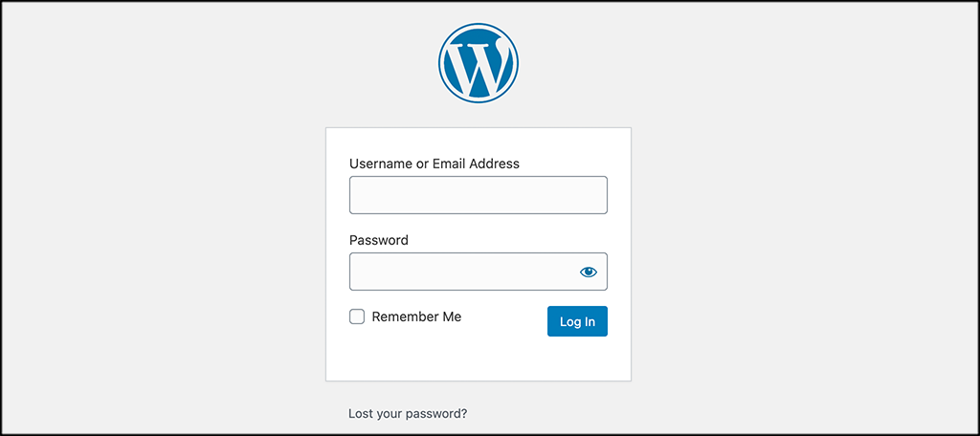
Task: Click the Password label text
Action: click(x=379, y=240)
